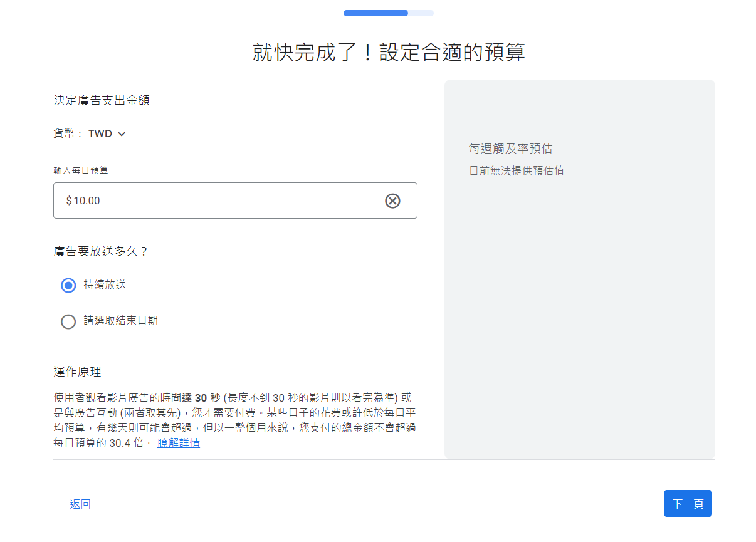756x542 pixels.
Task: Click the 輸入每日預算 field label
Action: pyautogui.click(x=81, y=170)
